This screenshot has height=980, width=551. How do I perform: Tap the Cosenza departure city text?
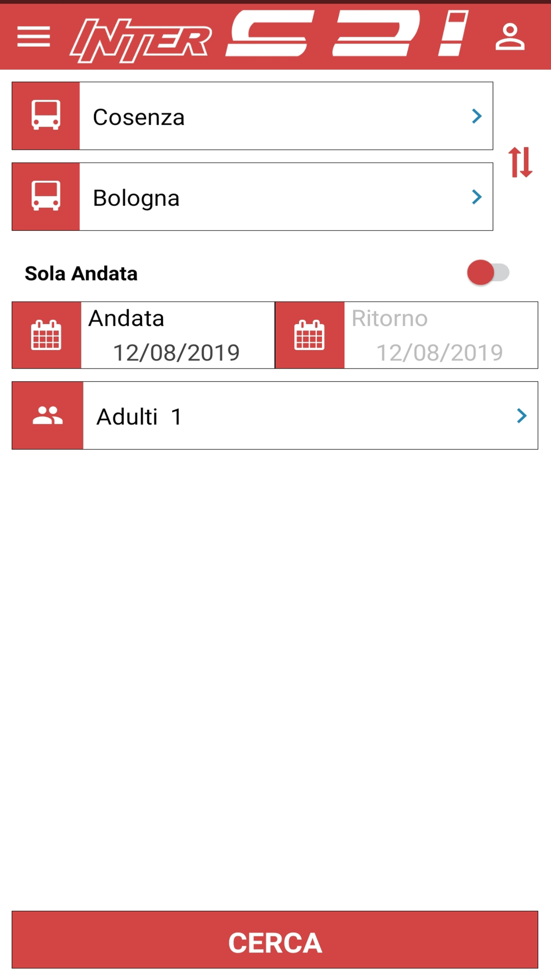coord(138,117)
